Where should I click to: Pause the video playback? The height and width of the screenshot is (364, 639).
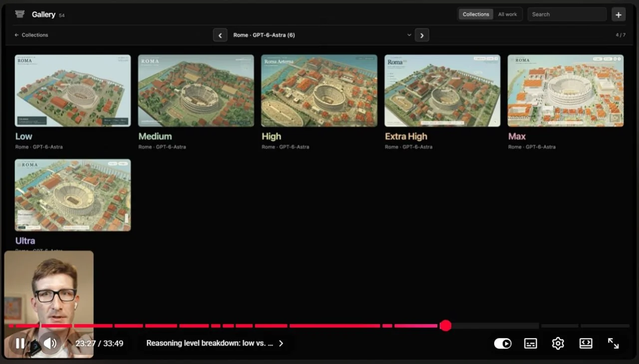pos(20,343)
